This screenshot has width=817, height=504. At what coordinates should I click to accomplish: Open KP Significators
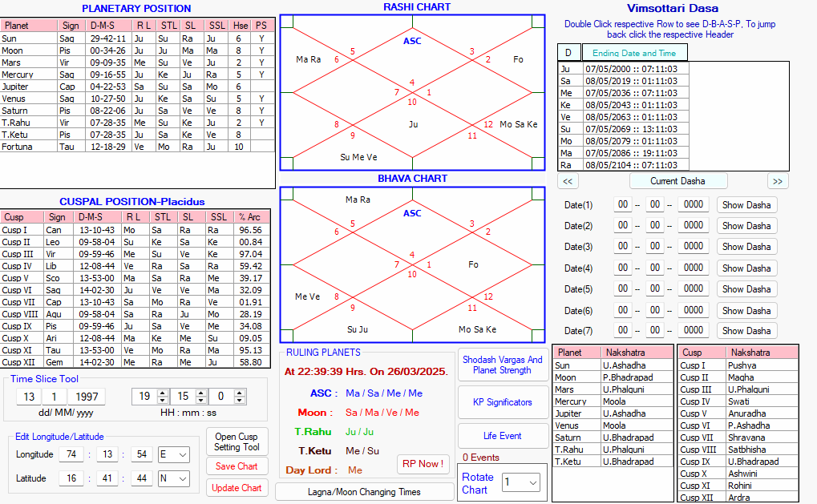[502, 402]
